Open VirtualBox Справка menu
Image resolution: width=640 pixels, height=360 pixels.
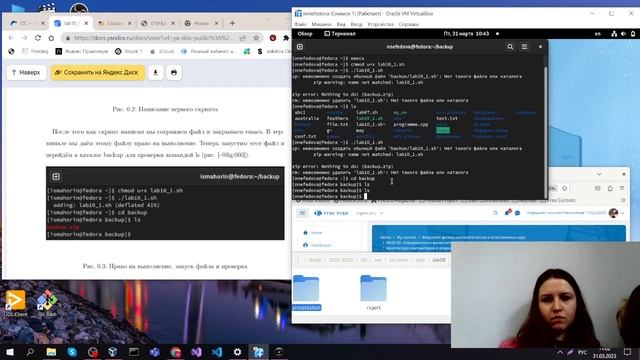coord(408,24)
